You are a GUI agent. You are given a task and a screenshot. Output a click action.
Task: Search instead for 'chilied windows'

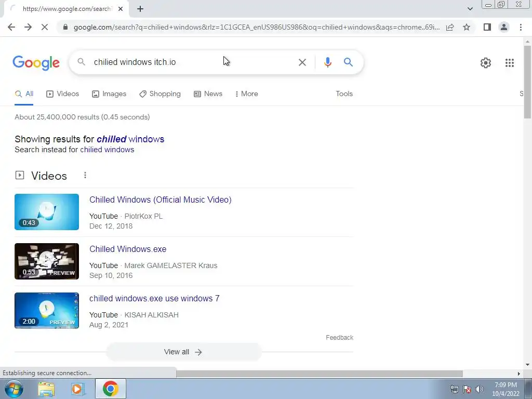(107, 150)
